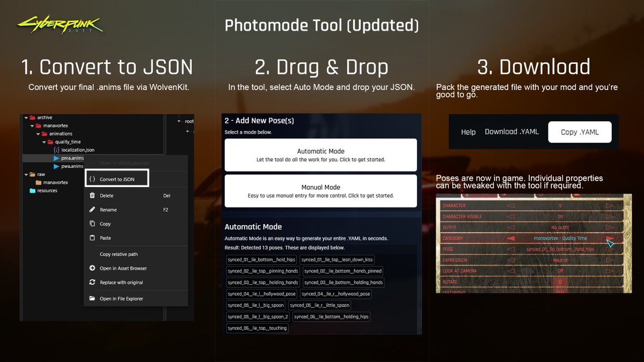Open the Help link

click(x=469, y=132)
